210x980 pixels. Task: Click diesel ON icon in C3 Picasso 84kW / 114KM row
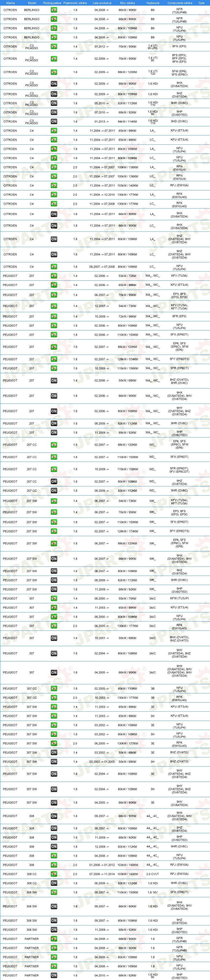click(54, 121)
